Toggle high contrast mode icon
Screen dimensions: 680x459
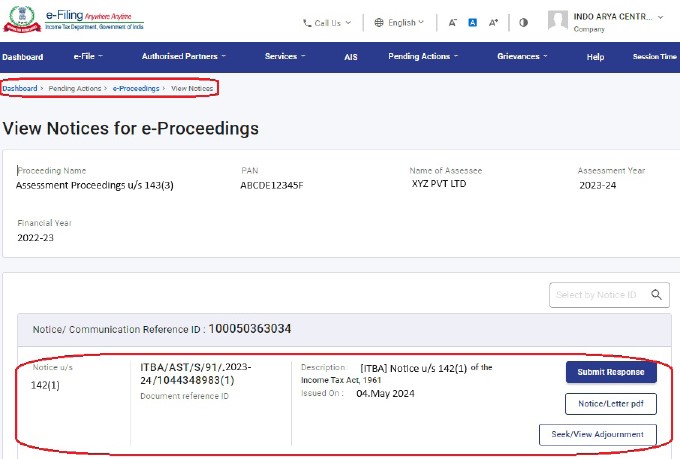[x=523, y=22]
